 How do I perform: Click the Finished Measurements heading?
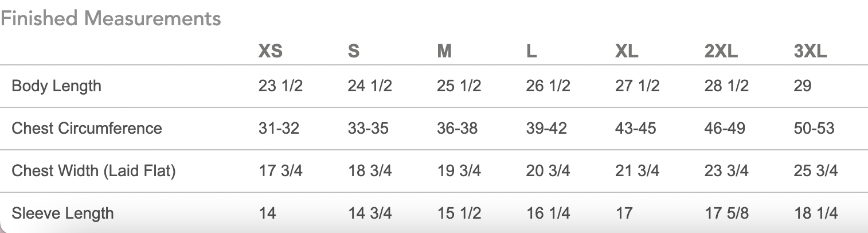pyautogui.click(x=111, y=18)
